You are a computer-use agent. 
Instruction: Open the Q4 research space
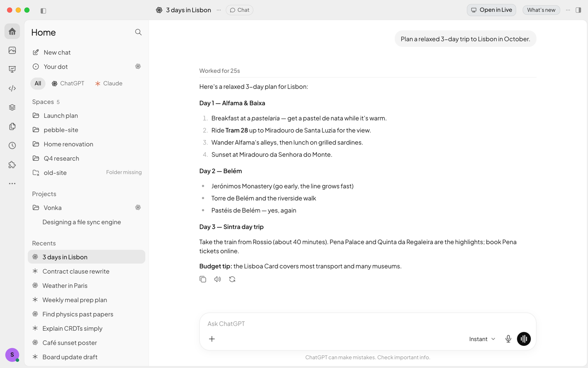86,158
